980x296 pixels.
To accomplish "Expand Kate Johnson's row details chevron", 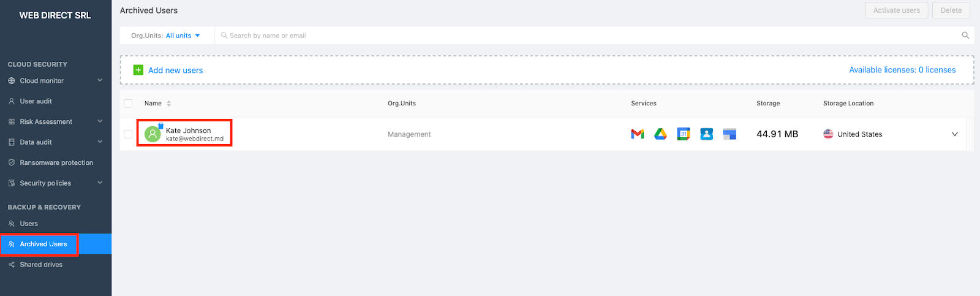I will (x=954, y=134).
